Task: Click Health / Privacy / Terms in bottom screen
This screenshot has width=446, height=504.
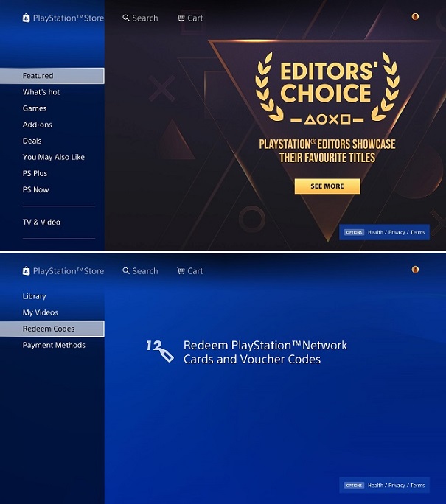Action: coord(396,485)
